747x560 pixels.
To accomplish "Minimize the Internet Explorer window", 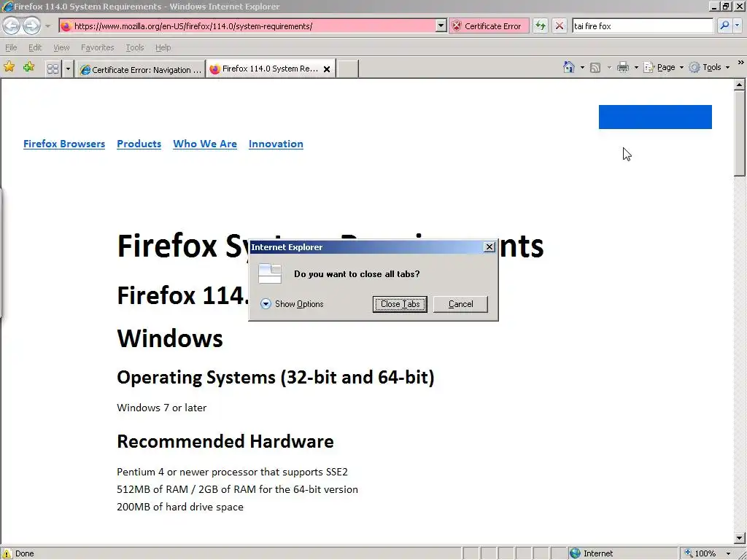I will (714, 6).
